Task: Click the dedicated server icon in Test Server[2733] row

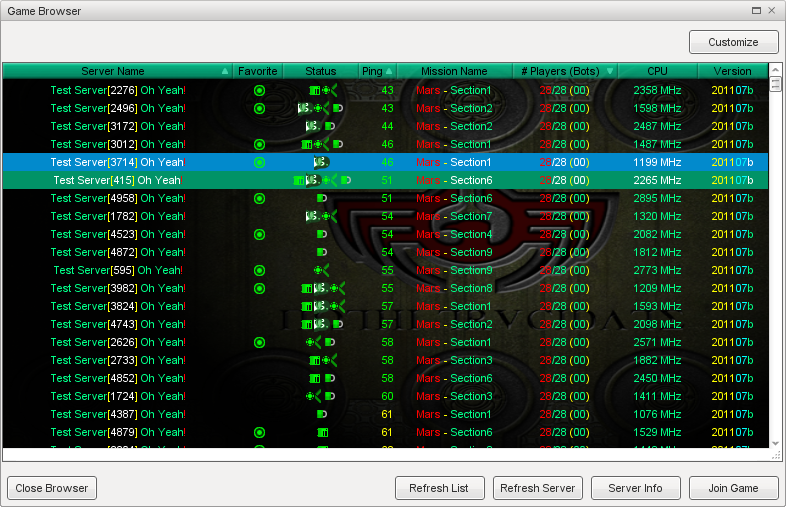Action: (x=315, y=361)
